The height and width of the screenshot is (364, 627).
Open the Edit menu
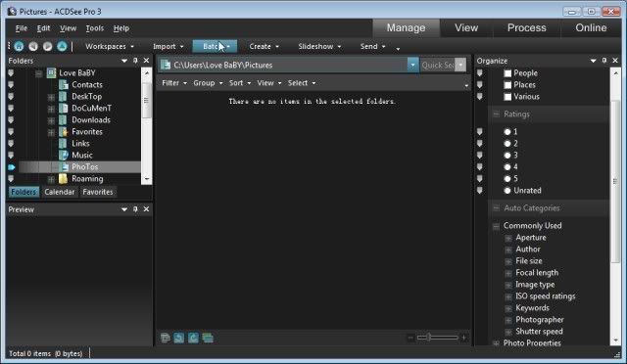pos(43,28)
